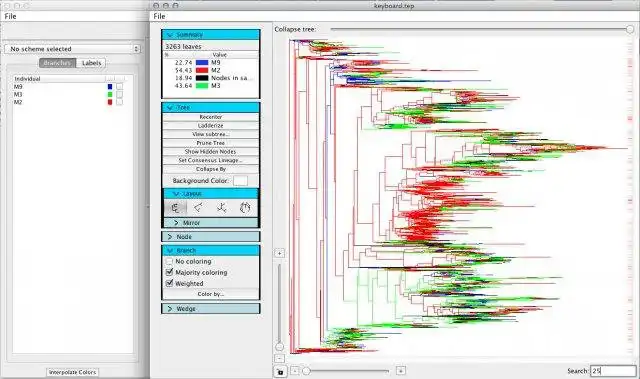Select the polar tree layout icon
Viewport: 640px width, 379px height.
click(245, 208)
